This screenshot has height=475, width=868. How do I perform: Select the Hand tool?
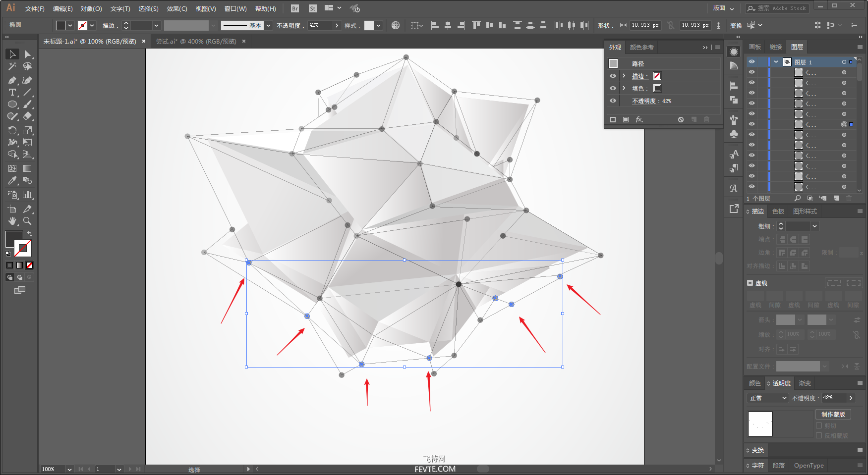(12, 221)
